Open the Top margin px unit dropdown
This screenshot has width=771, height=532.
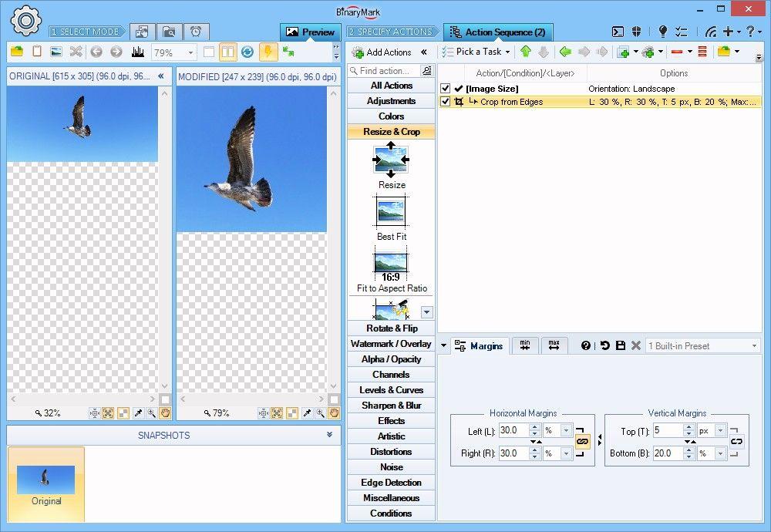click(x=720, y=430)
